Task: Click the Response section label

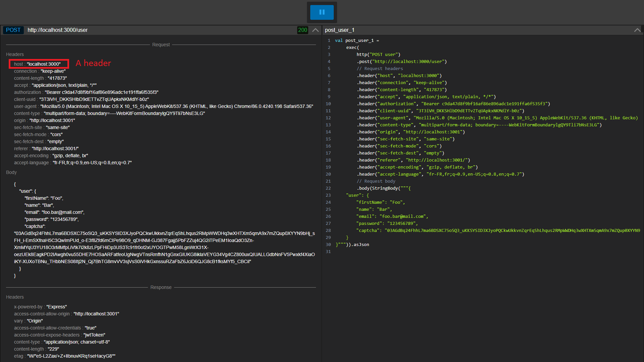Action: click(x=161, y=287)
